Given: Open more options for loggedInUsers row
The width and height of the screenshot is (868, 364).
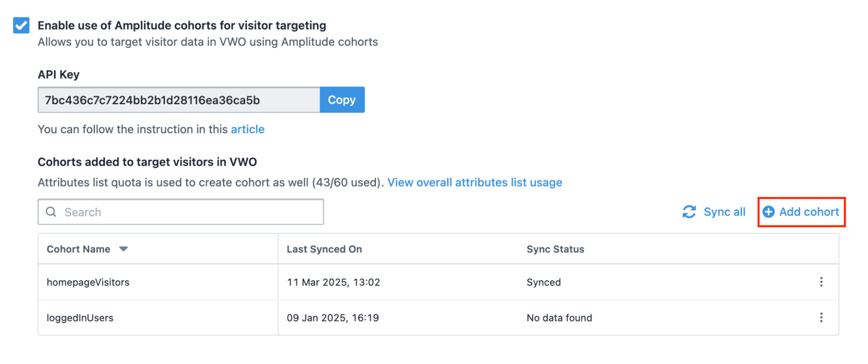Looking at the screenshot, I should (x=821, y=318).
